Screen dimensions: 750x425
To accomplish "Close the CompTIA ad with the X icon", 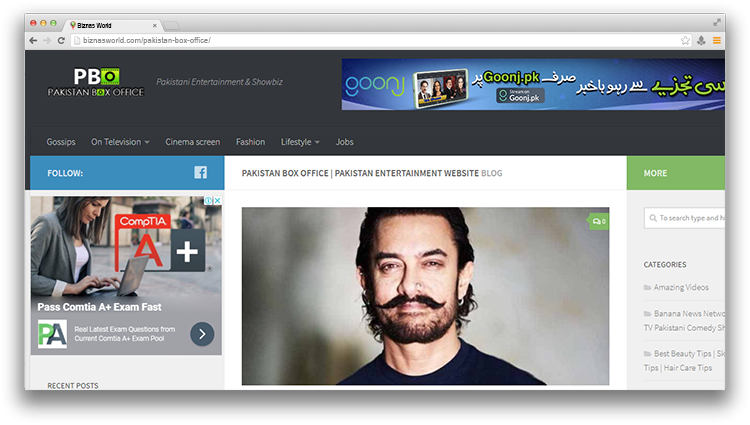I will point(217,201).
